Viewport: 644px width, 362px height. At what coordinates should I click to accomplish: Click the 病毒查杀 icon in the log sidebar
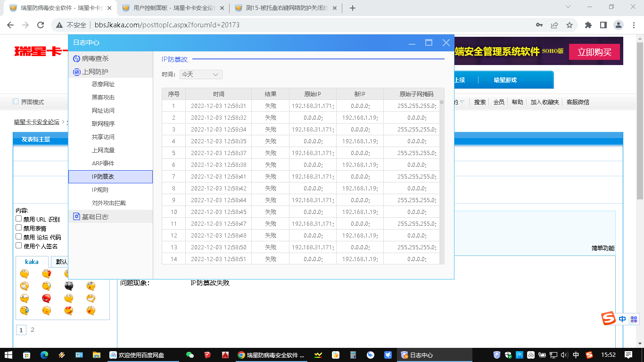point(77,58)
